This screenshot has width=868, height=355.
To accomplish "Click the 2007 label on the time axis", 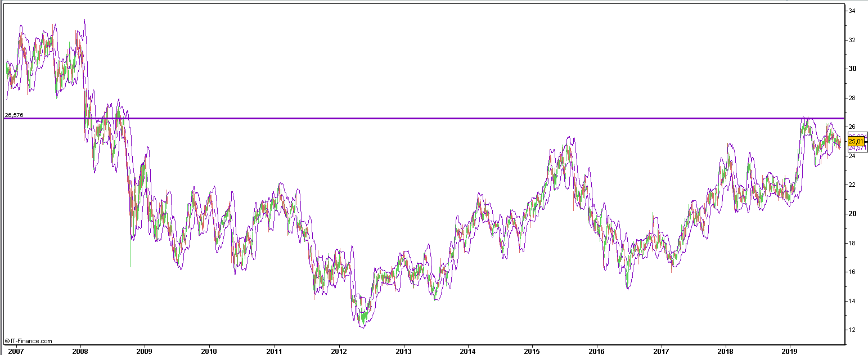I will (16, 350).
